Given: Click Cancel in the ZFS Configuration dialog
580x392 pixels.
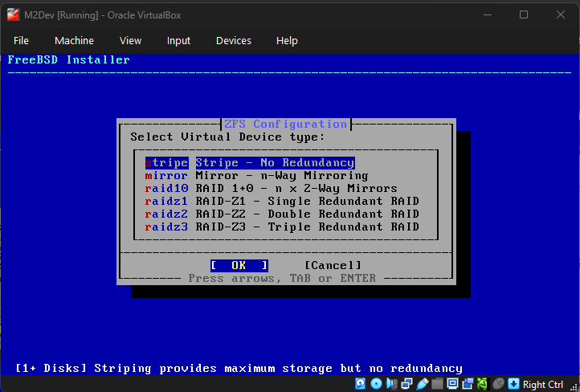Looking at the screenshot, I should point(333,265).
